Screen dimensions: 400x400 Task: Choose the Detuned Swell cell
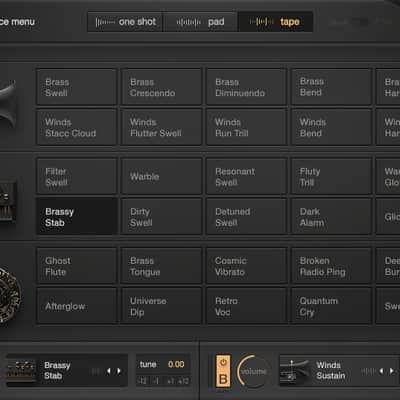pyautogui.click(x=246, y=217)
